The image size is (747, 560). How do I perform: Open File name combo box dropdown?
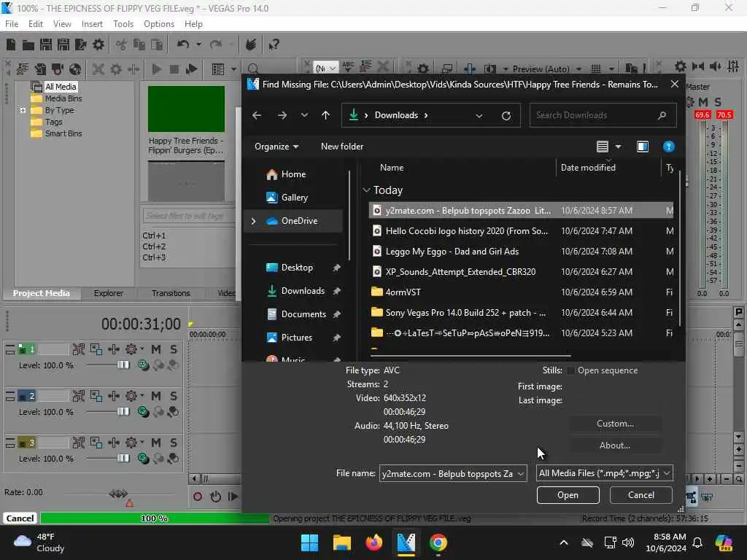click(521, 474)
